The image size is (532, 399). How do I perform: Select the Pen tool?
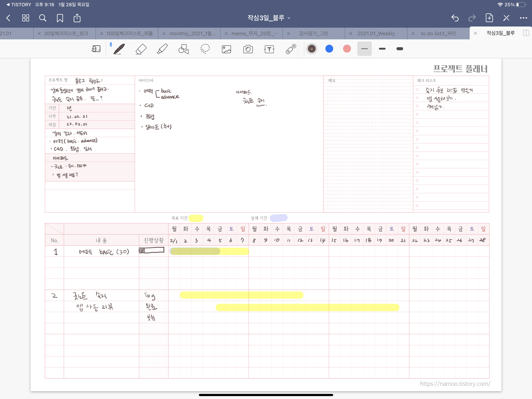click(119, 49)
